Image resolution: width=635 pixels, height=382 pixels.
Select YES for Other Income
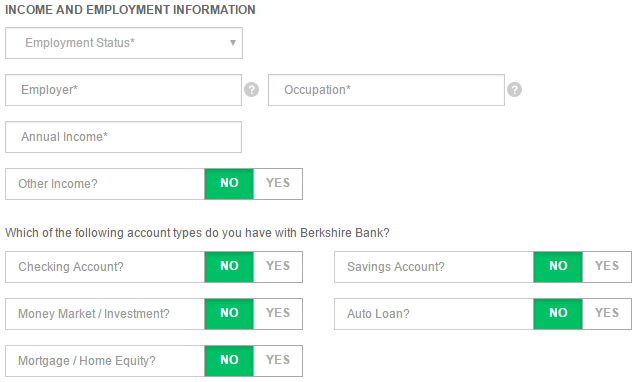coord(278,184)
